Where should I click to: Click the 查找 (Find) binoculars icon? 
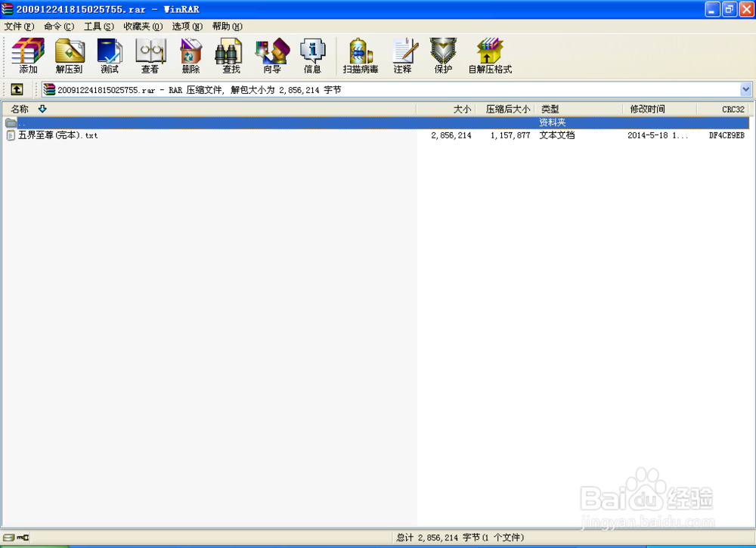coord(231,55)
